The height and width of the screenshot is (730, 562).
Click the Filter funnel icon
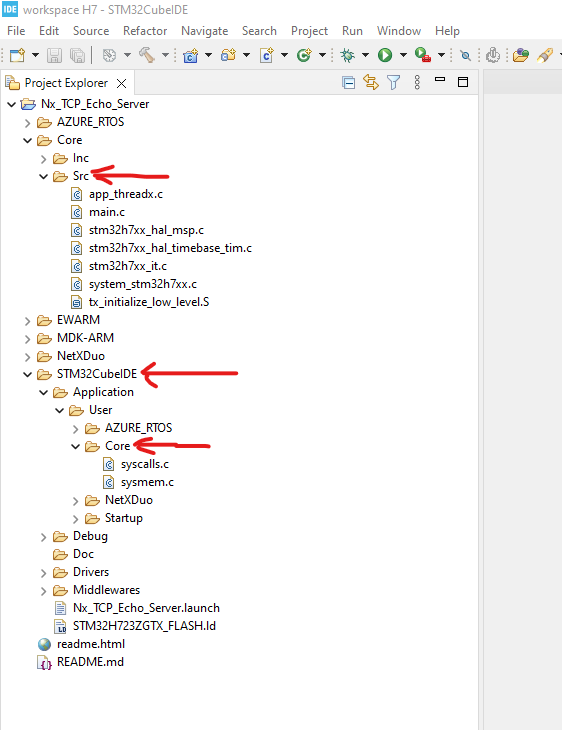(x=393, y=82)
